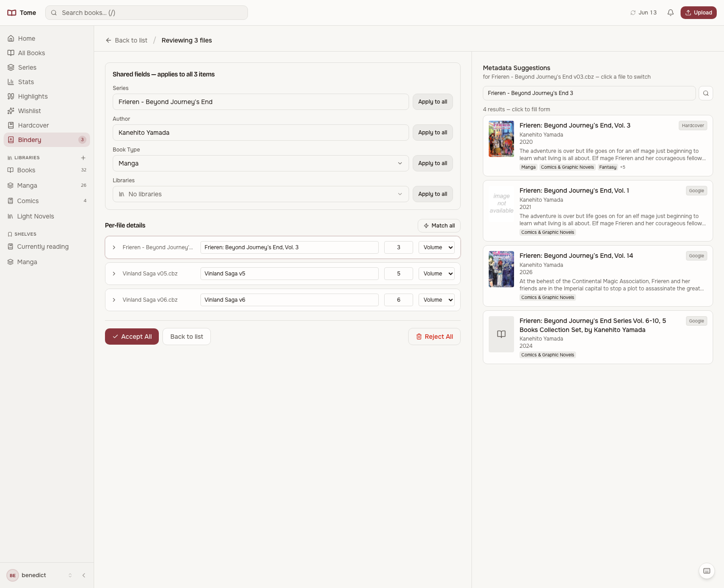Click the Accept All button
This screenshot has width=724, height=588.
point(132,337)
